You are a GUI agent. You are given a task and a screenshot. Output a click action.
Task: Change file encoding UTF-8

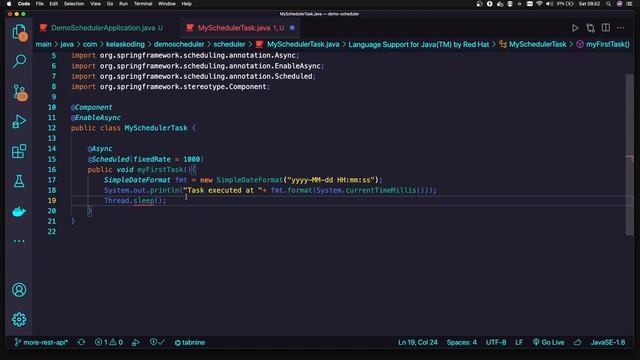pyautogui.click(x=496, y=342)
